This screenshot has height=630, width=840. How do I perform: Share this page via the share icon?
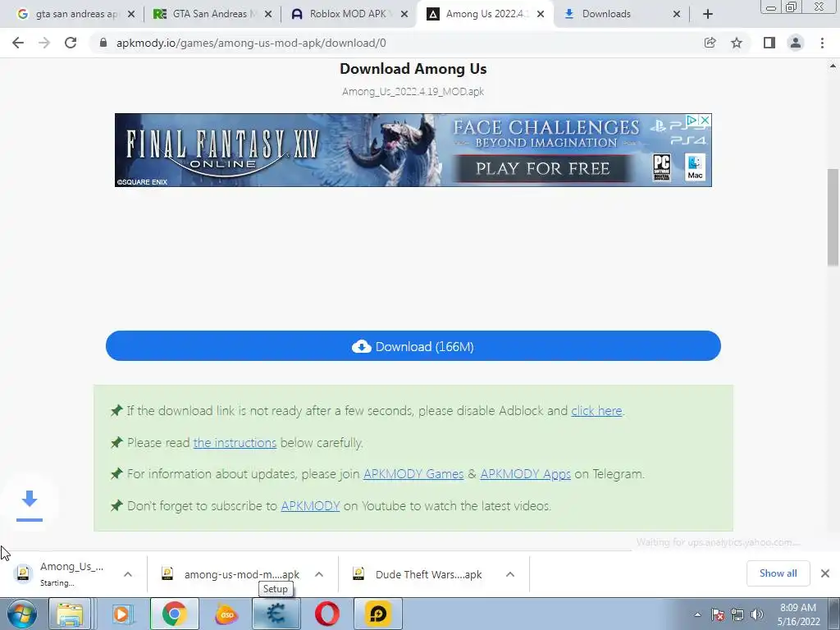pos(710,43)
